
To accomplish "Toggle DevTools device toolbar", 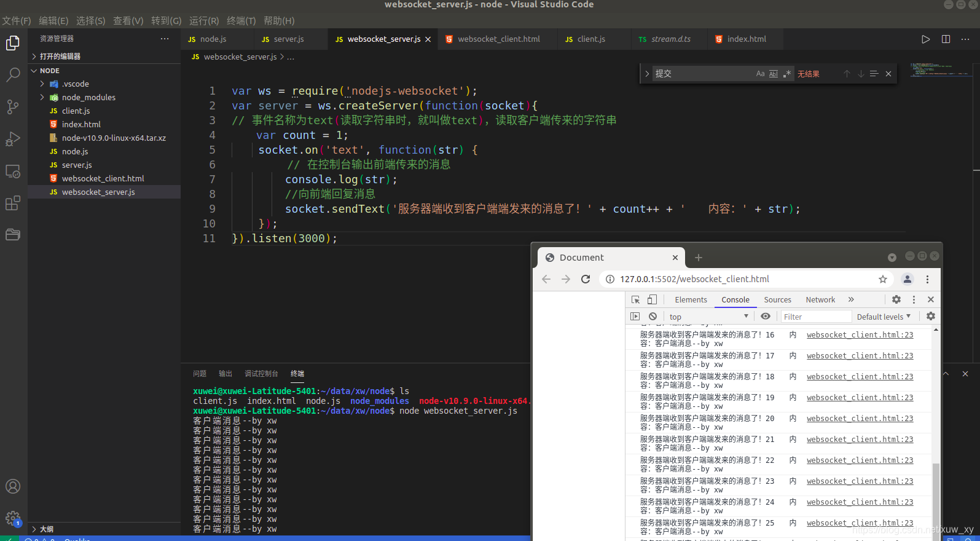I will (652, 300).
